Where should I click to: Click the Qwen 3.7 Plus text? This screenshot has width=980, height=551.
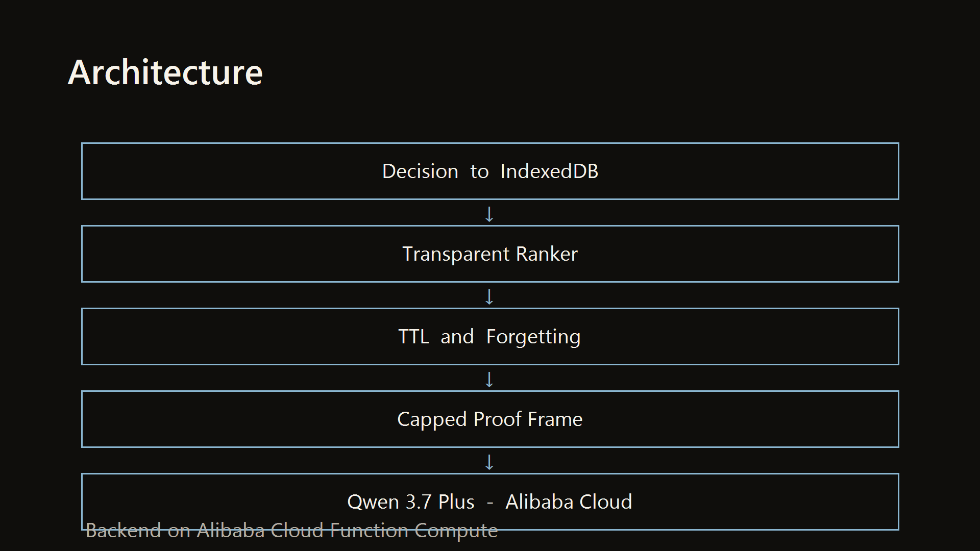pyautogui.click(x=411, y=502)
